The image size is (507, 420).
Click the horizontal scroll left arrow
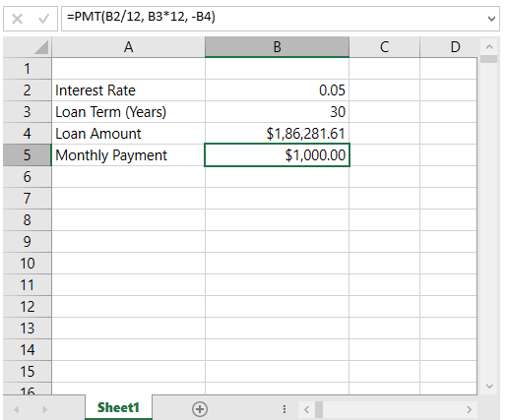(307, 409)
